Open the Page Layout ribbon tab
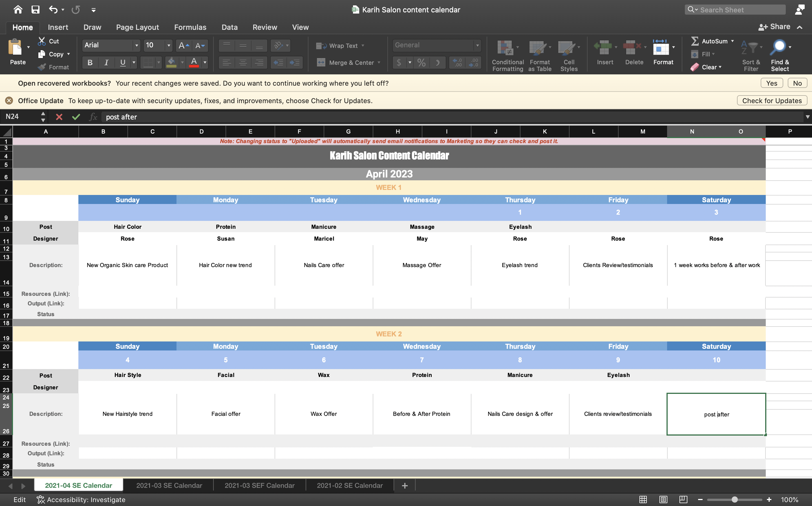Screen dimensions: 812x506 pyautogui.click(x=137, y=27)
